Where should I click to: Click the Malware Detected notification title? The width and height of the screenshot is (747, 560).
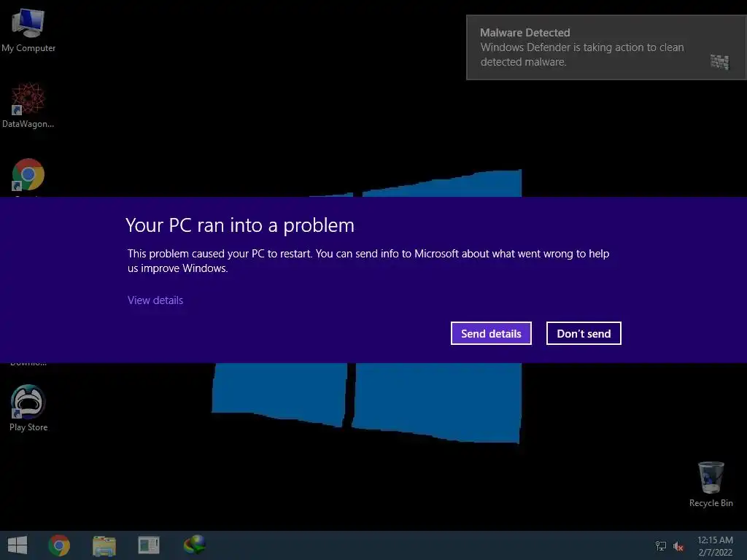point(525,32)
